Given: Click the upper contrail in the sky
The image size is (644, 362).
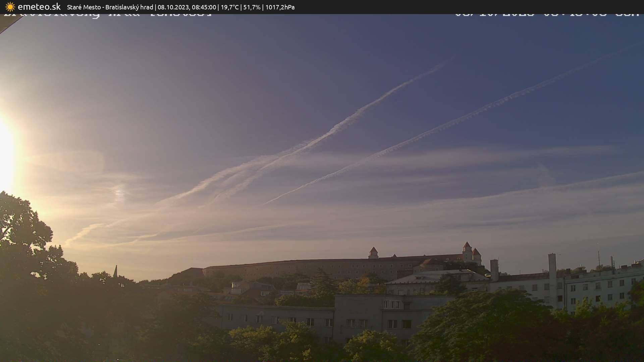Looking at the screenshot, I should click(x=369, y=106).
